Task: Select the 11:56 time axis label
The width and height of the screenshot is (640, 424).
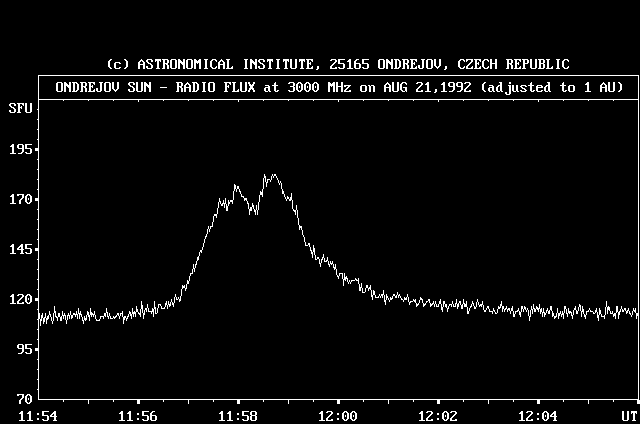Action: 137,414
